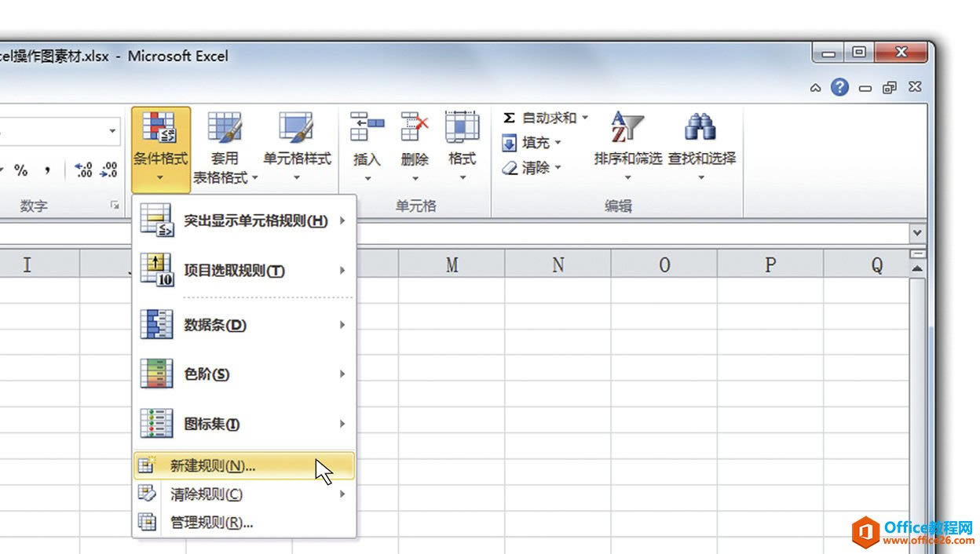Select column I header

point(27,264)
